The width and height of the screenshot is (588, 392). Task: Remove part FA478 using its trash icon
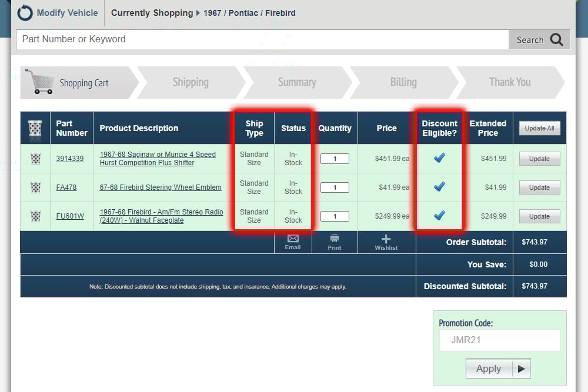click(x=36, y=187)
